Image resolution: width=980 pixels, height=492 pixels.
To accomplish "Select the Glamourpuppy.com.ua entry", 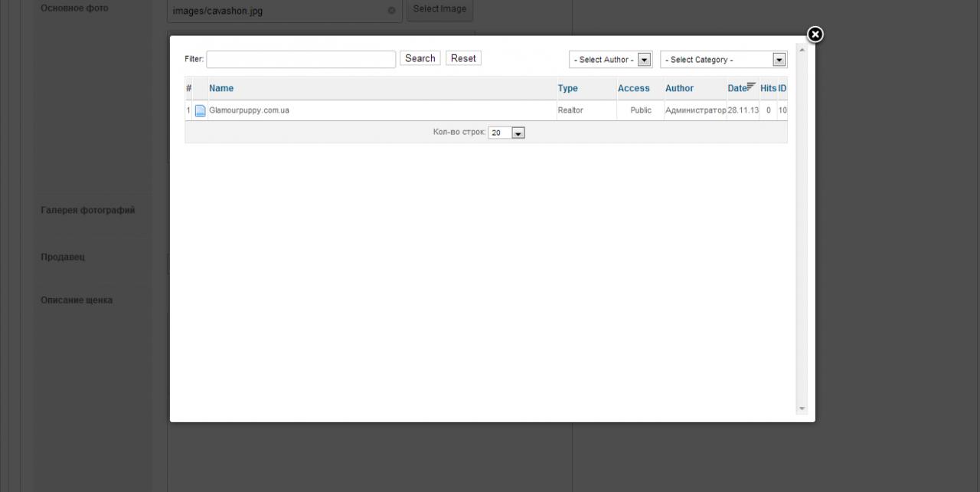I will pyautogui.click(x=249, y=110).
